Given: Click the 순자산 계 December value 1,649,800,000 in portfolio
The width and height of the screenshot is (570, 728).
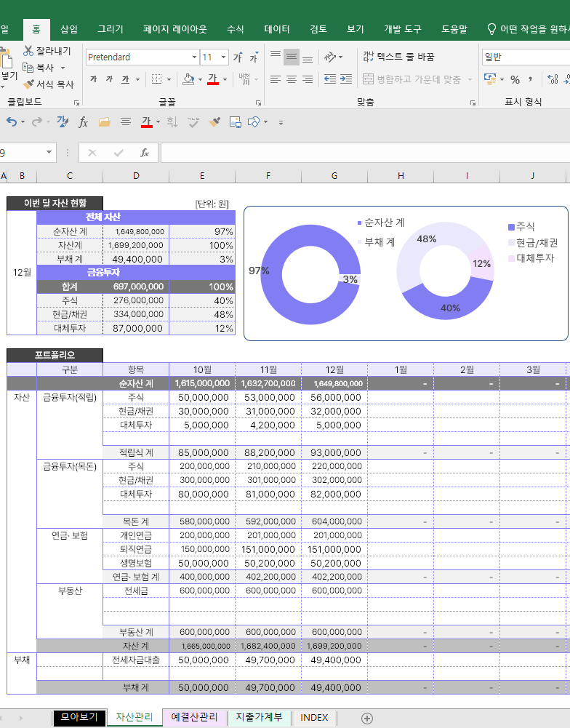Looking at the screenshot, I should click(x=334, y=383).
